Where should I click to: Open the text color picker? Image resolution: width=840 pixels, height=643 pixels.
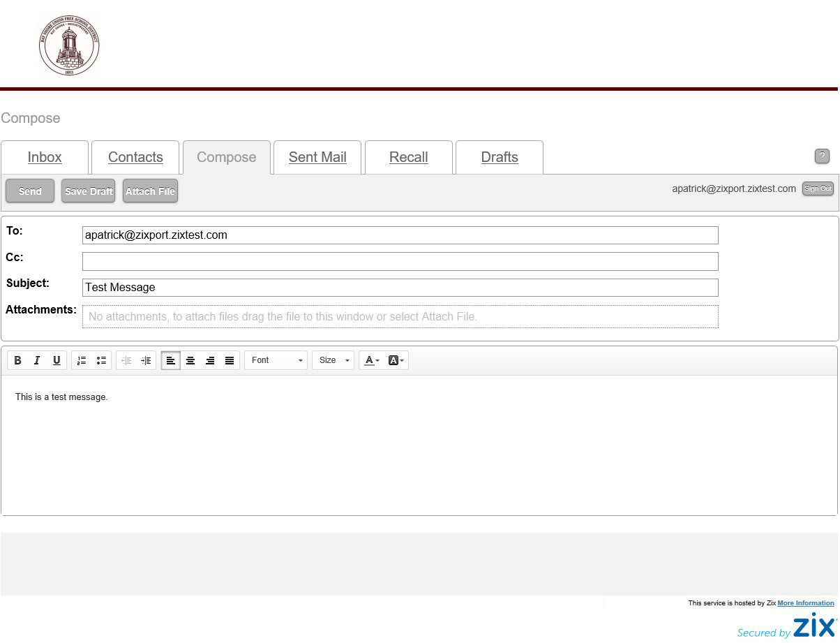[372, 360]
